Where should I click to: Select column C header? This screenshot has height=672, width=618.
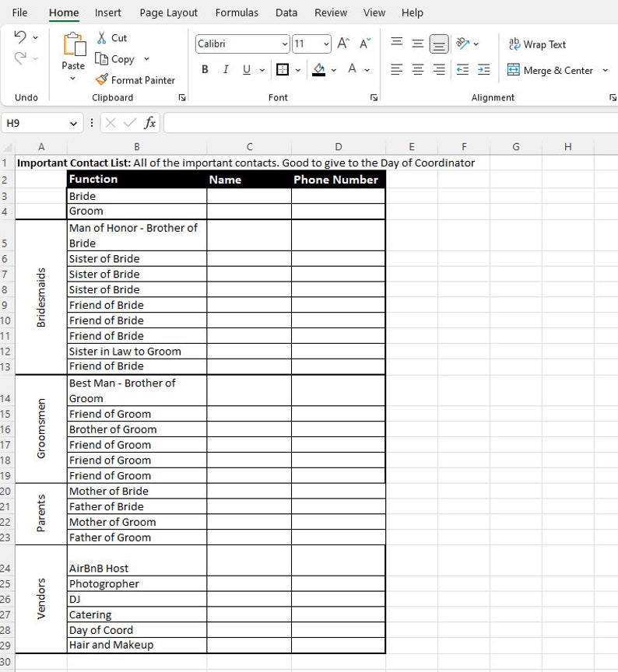click(249, 147)
